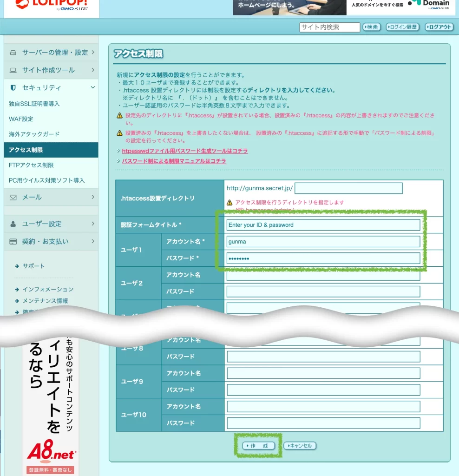The width and height of the screenshot is (459, 476).
Task: Click the envelope icon beside メール
Action: (x=13, y=197)
